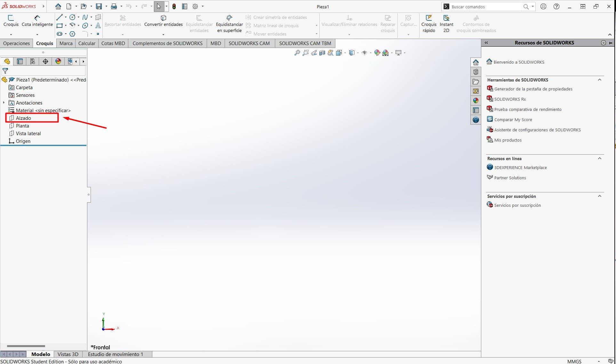616x364 pixels.
Task: Open the SOLIDWORKS Rx link
Action: coord(510,99)
